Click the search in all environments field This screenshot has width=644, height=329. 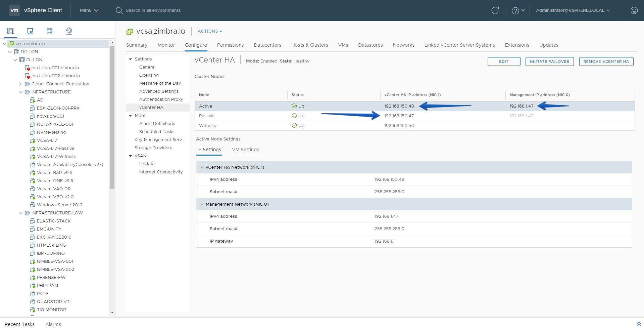point(153,10)
